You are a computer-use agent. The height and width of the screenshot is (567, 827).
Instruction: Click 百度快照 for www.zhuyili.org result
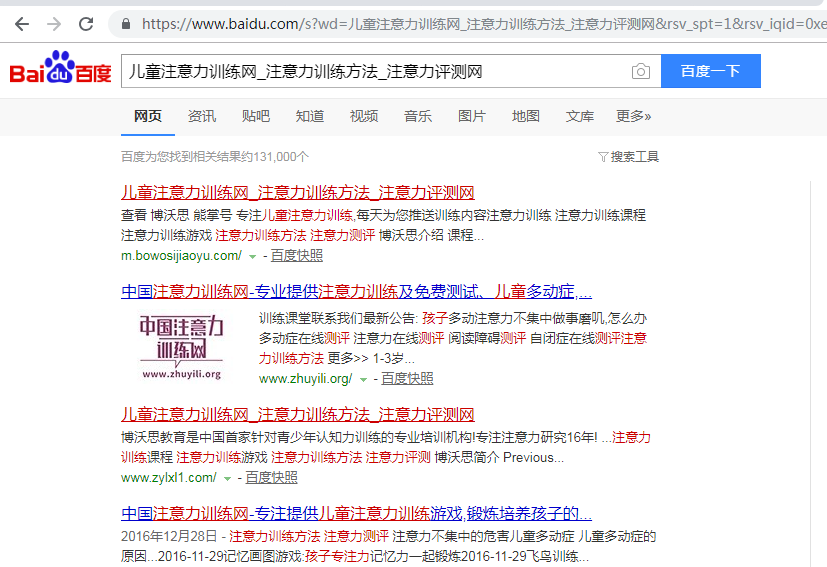(407, 379)
